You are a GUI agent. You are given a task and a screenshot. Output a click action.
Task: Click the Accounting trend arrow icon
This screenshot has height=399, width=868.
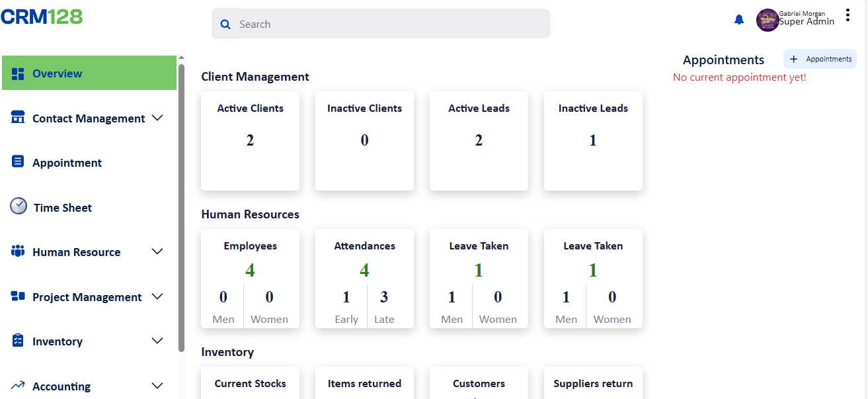pos(18,385)
